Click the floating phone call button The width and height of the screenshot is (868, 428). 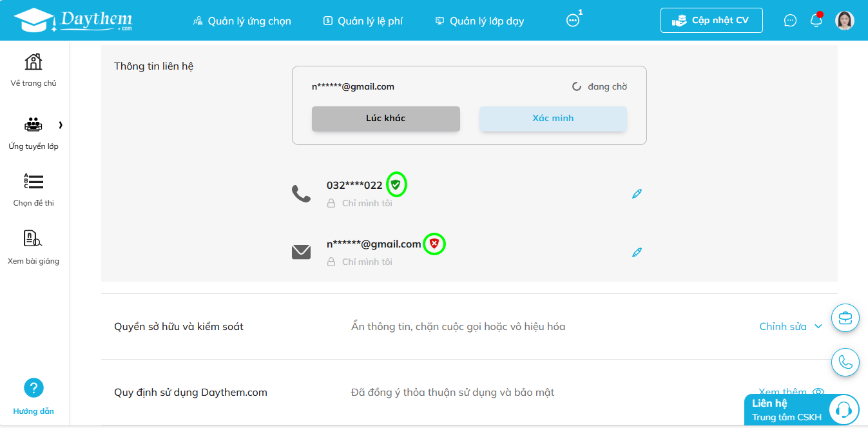point(846,362)
